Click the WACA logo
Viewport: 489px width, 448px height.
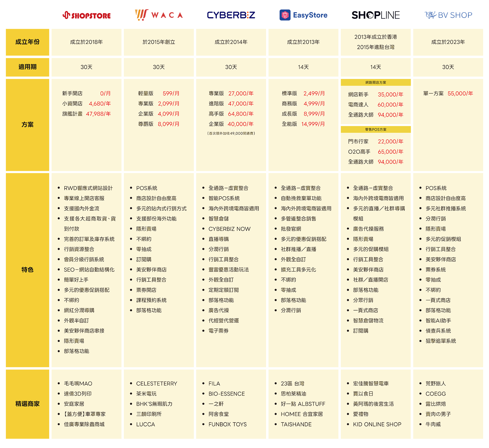159,15
